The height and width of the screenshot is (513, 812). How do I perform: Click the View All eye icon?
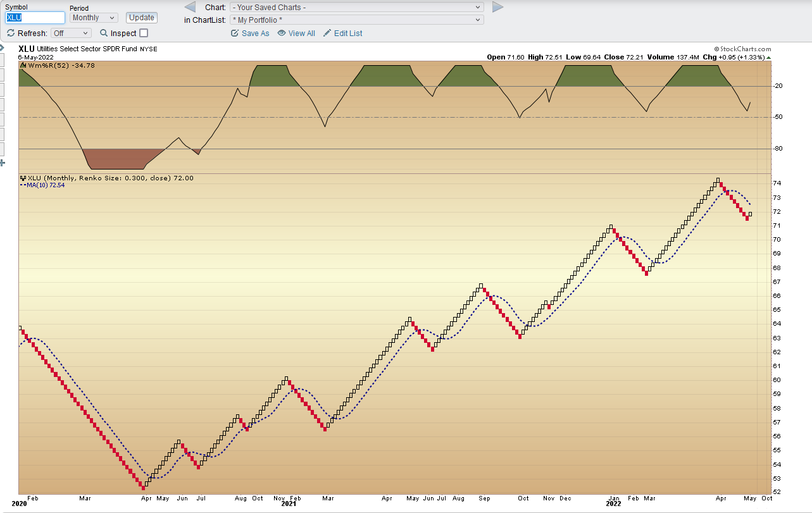[282, 33]
